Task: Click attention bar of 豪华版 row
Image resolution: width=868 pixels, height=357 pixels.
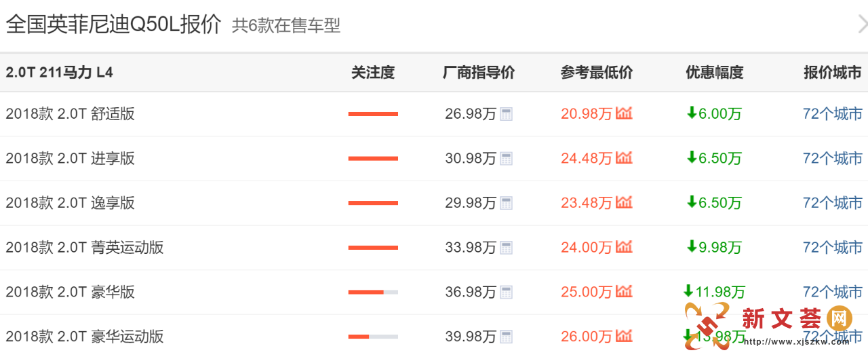Action: 373,293
